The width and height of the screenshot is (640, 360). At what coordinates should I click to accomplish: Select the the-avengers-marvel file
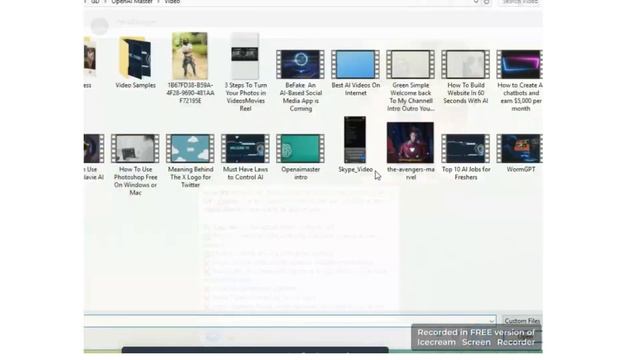click(411, 151)
